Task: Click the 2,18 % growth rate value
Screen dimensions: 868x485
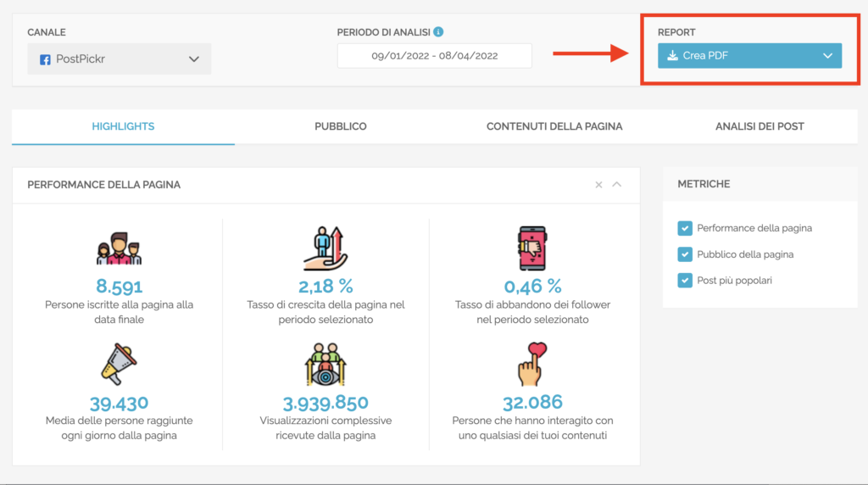Action: pos(325,287)
